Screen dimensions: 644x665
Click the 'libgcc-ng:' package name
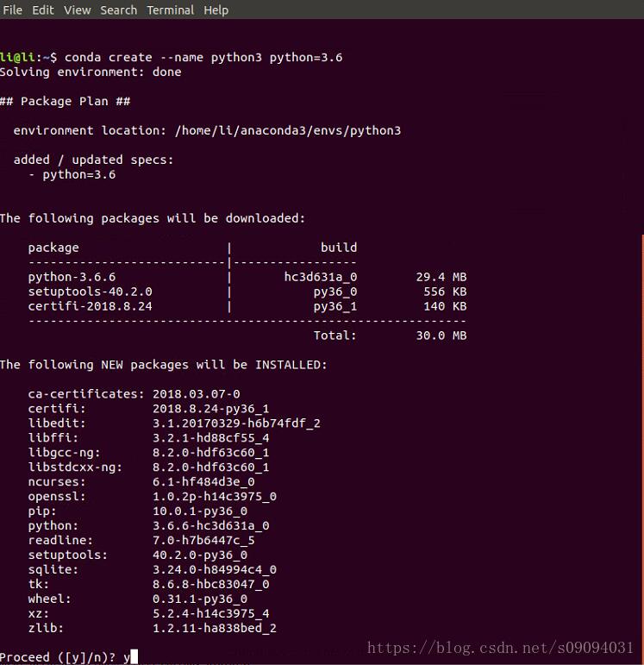(x=64, y=453)
